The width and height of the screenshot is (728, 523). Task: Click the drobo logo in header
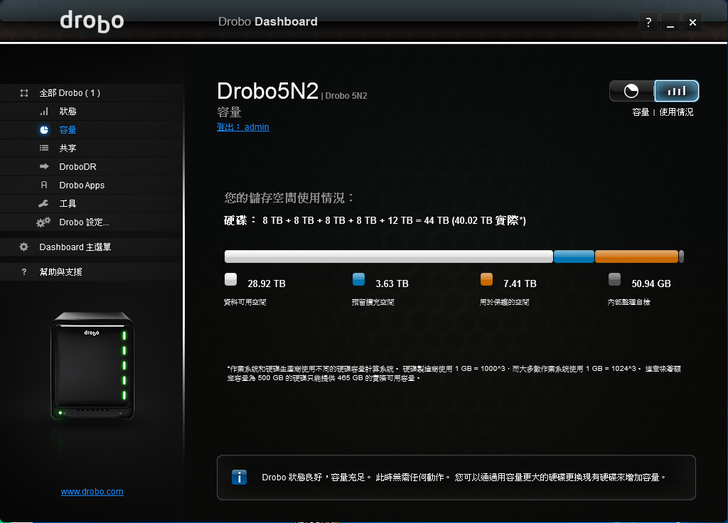92,21
